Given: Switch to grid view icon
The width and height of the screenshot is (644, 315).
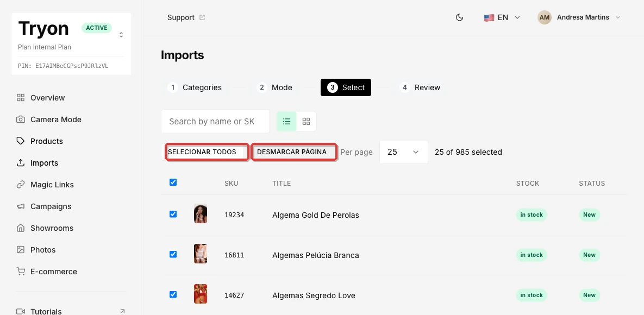Looking at the screenshot, I should (306, 122).
